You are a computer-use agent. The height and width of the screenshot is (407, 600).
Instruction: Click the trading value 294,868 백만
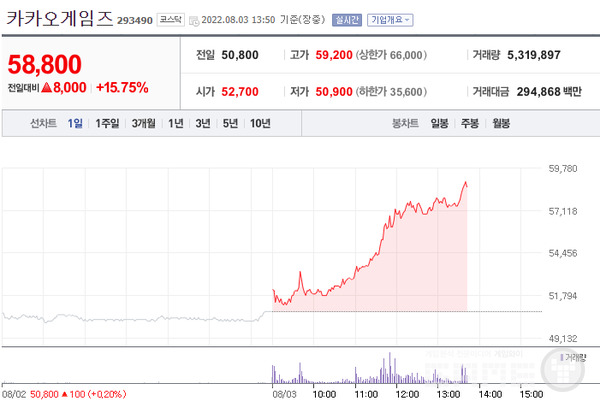point(549,92)
